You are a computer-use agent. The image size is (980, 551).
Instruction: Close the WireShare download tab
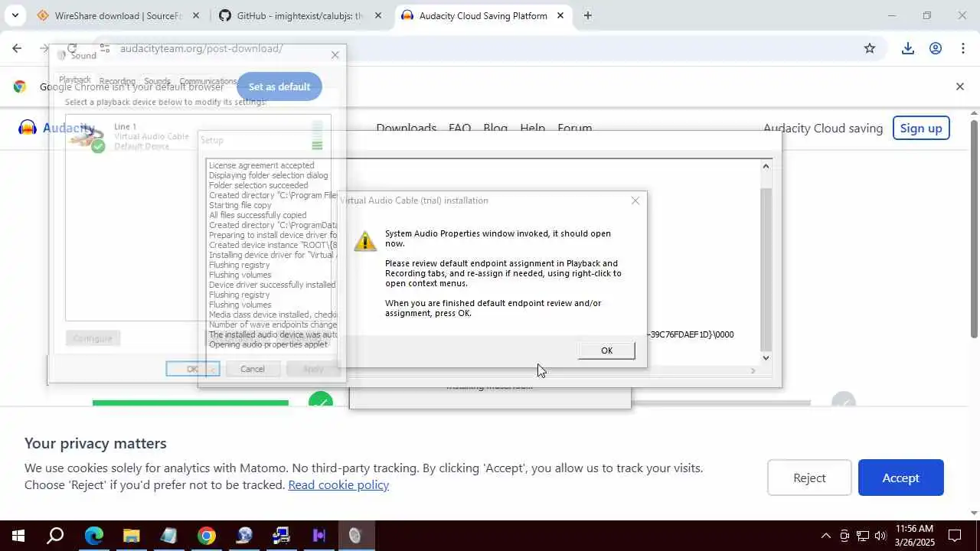pyautogui.click(x=195, y=15)
